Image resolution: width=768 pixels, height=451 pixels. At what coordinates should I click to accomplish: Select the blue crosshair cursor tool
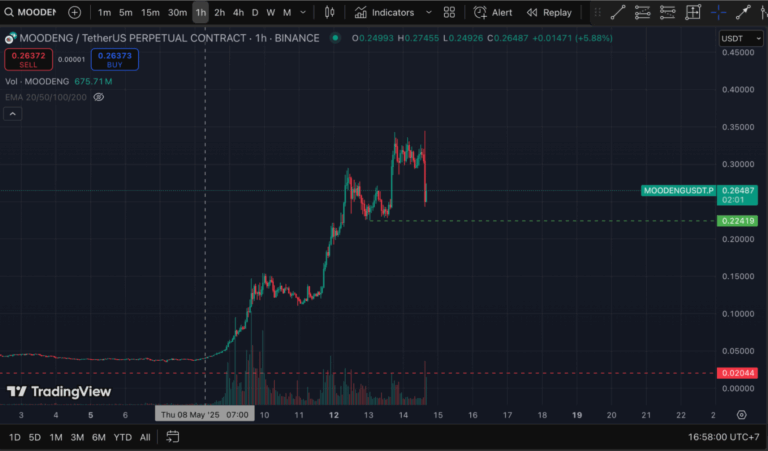click(718, 12)
